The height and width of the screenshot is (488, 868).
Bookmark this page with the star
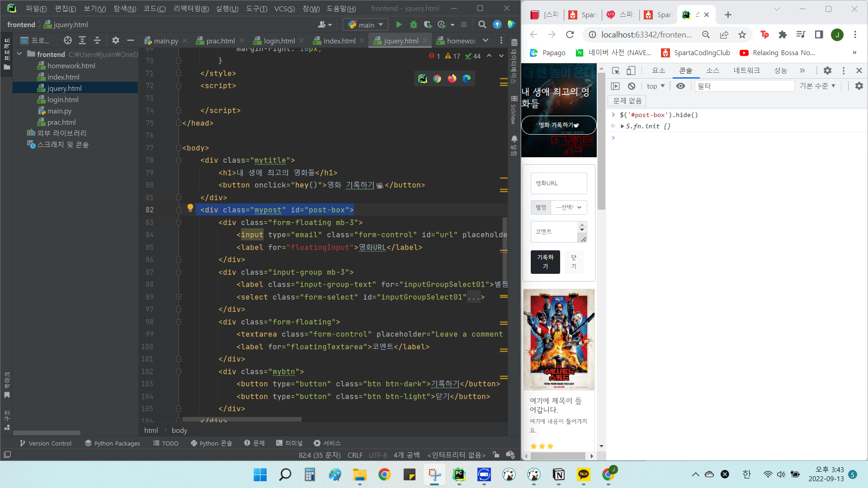coord(742,35)
